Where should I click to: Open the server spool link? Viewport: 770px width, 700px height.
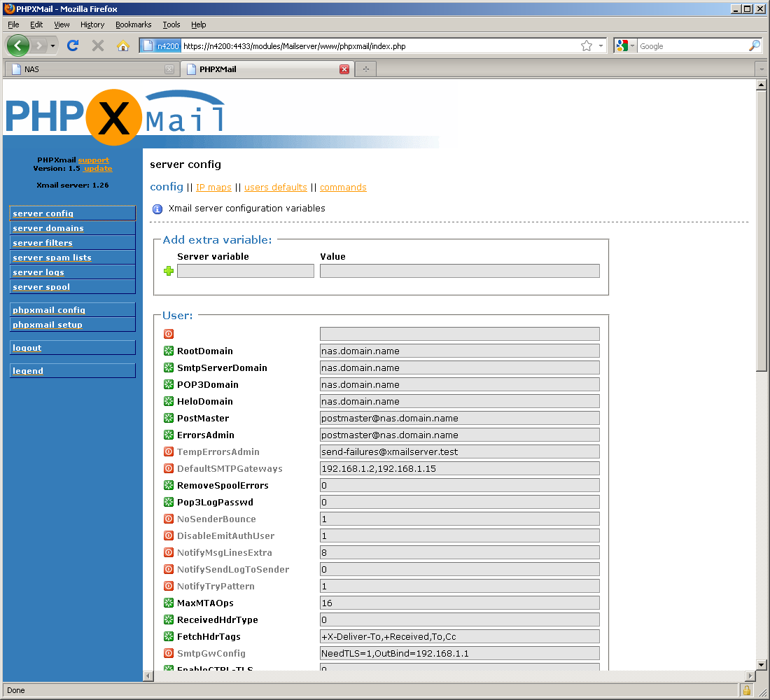click(x=41, y=287)
